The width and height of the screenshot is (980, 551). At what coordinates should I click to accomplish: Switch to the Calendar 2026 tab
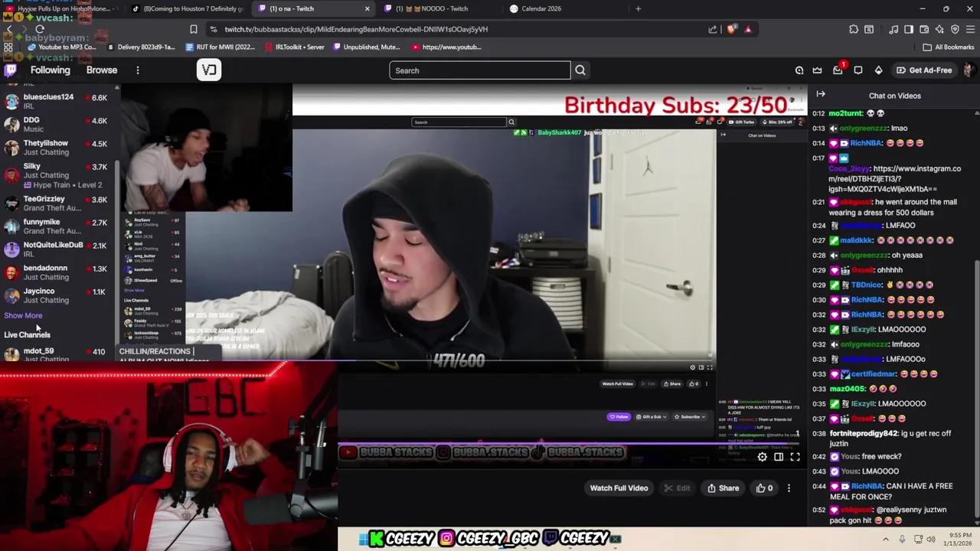541,8
